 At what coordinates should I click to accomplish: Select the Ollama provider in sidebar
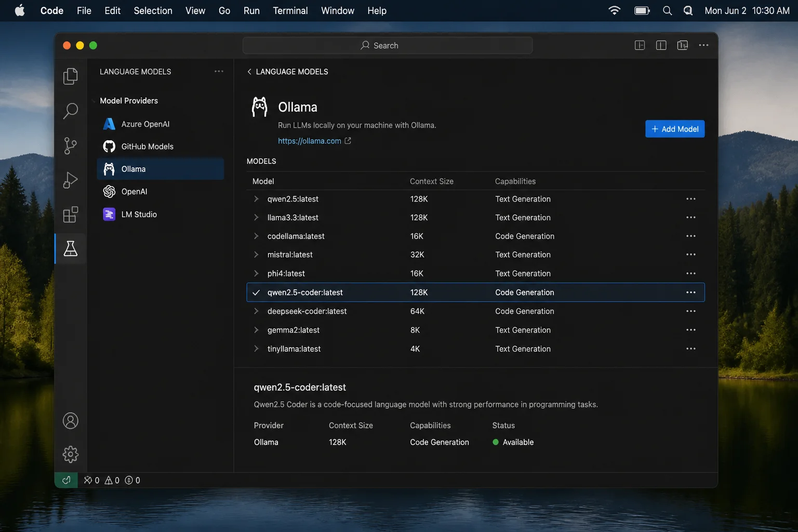(161, 169)
